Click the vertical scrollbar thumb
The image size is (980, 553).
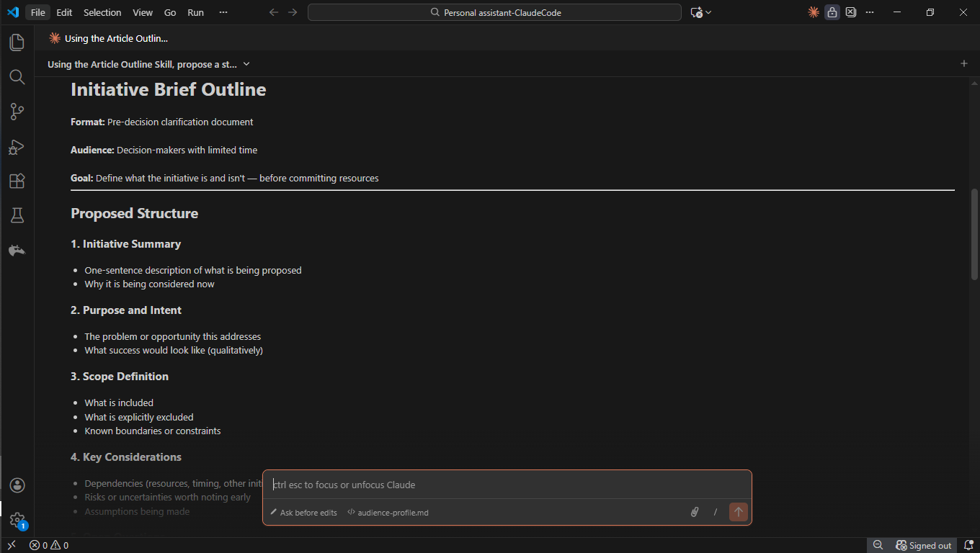(974, 234)
